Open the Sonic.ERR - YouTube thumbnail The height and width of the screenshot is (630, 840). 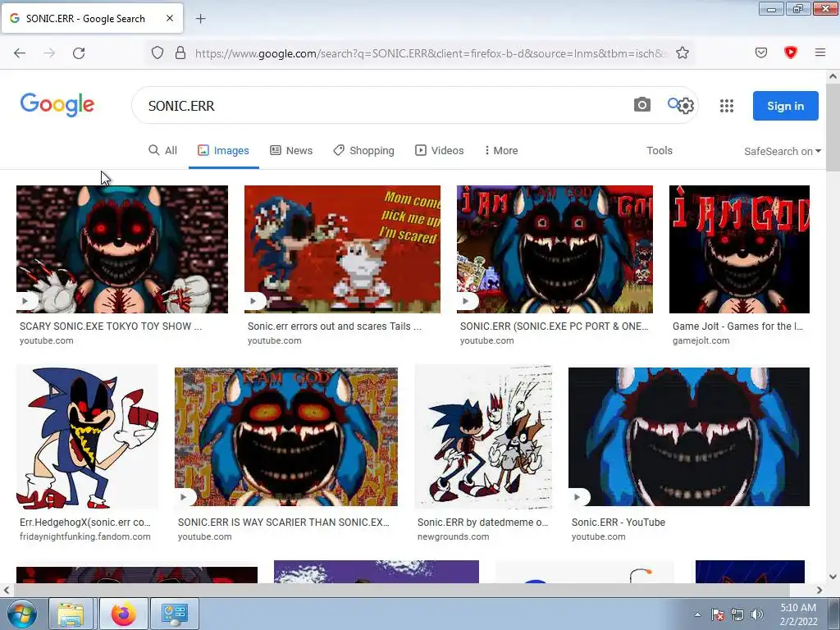click(689, 436)
